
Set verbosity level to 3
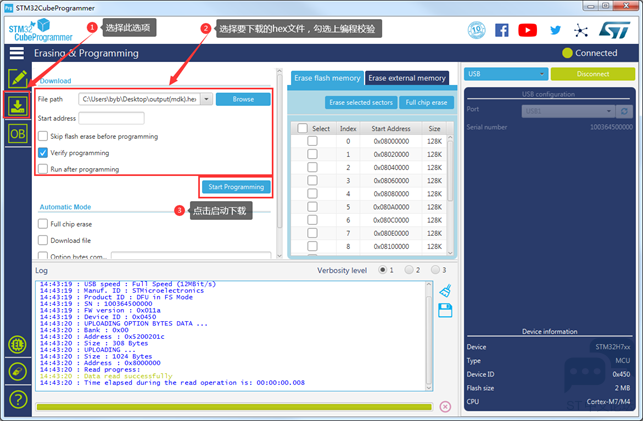point(435,270)
